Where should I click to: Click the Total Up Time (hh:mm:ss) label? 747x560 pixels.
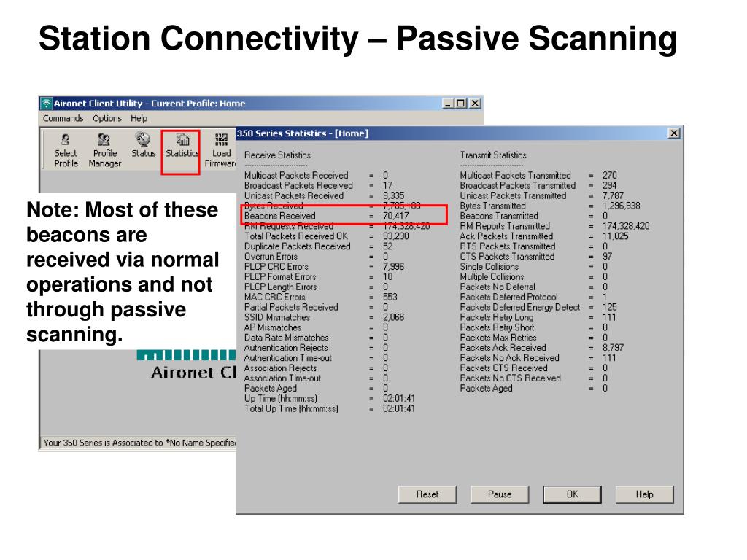(291, 408)
